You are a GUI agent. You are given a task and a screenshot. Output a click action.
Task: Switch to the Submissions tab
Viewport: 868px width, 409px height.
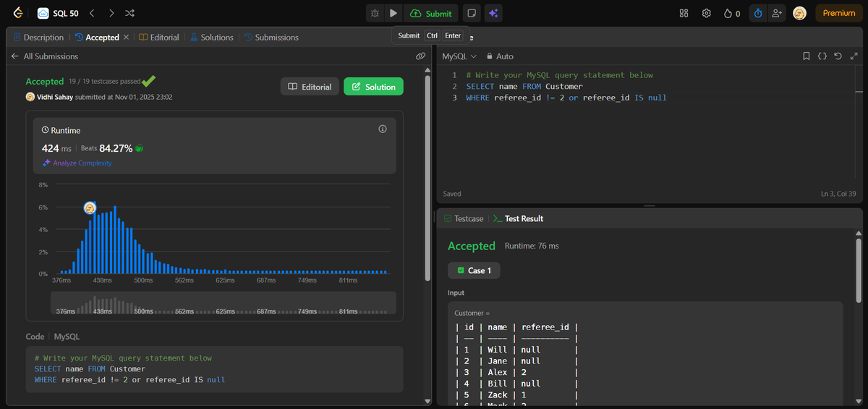pyautogui.click(x=271, y=37)
